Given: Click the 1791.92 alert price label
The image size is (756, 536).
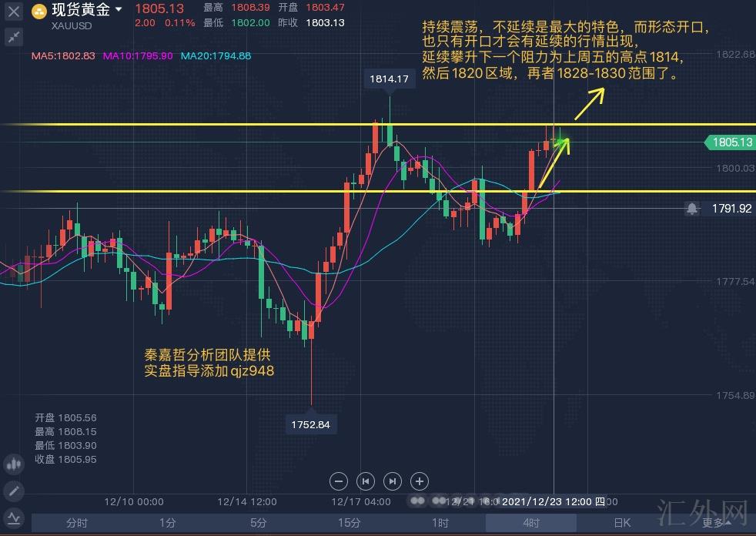Looking at the screenshot, I should click(x=731, y=209).
